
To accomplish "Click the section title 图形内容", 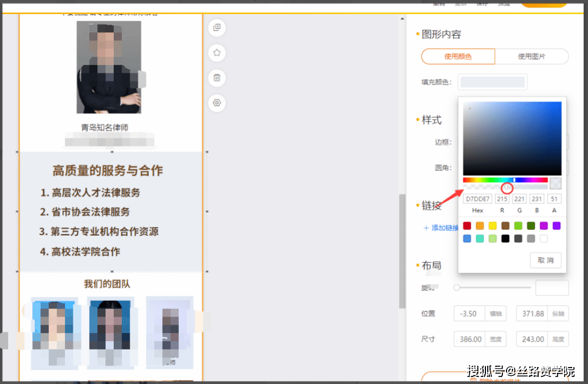I will click(x=441, y=35).
